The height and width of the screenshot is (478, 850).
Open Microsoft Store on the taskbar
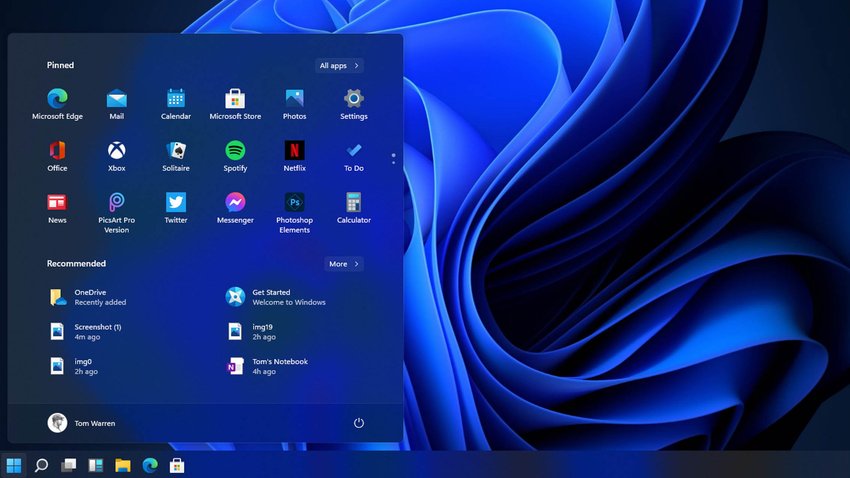click(x=177, y=465)
